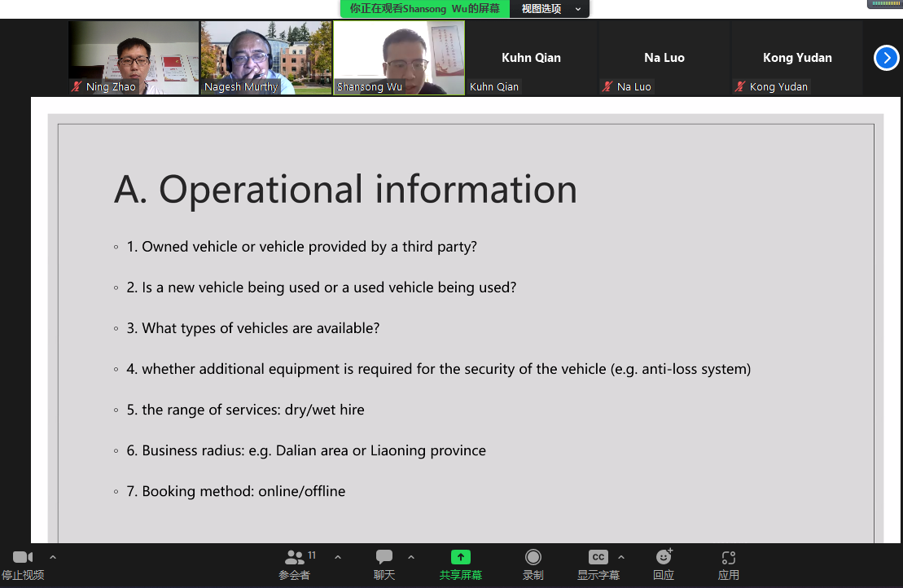Click '5. the range of services: dry/wet hire'
This screenshot has height=588, width=903.
(x=245, y=410)
